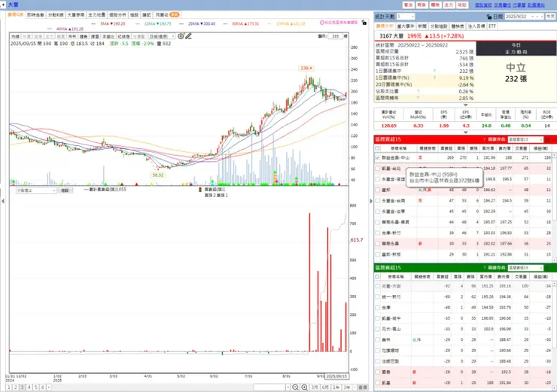The image size is (557, 392).
Task: Click the 5MA legend color line
Action: [94, 23]
